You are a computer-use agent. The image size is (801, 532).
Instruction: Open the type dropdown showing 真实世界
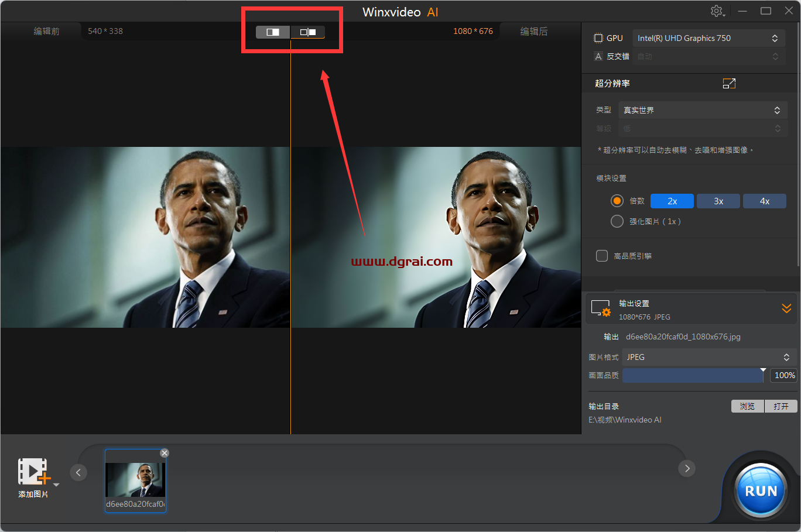pos(703,110)
